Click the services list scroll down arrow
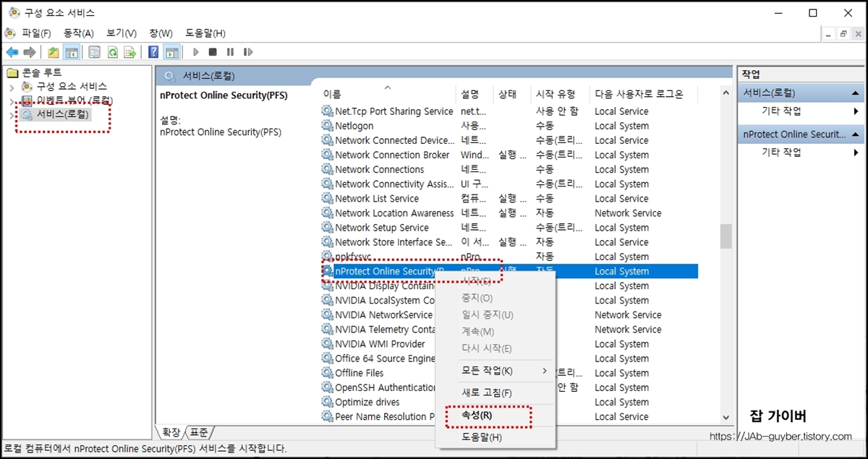 click(726, 417)
